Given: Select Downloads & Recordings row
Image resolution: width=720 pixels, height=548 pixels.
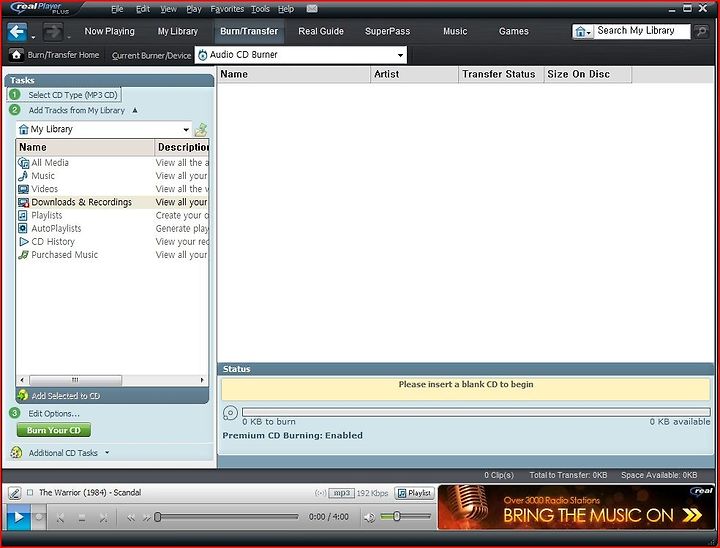Looking at the screenshot, I should click(x=112, y=202).
